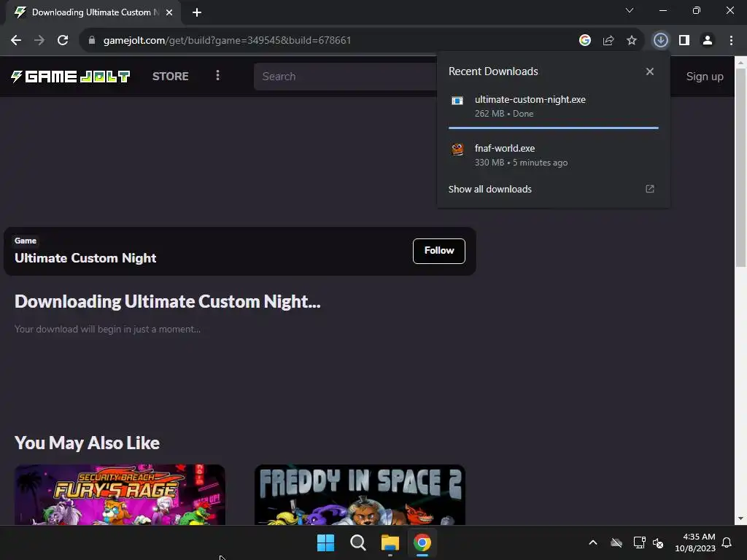The image size is (747, 560).
Task: Click the scrollbar down arrow
Action: click(740, 518)
